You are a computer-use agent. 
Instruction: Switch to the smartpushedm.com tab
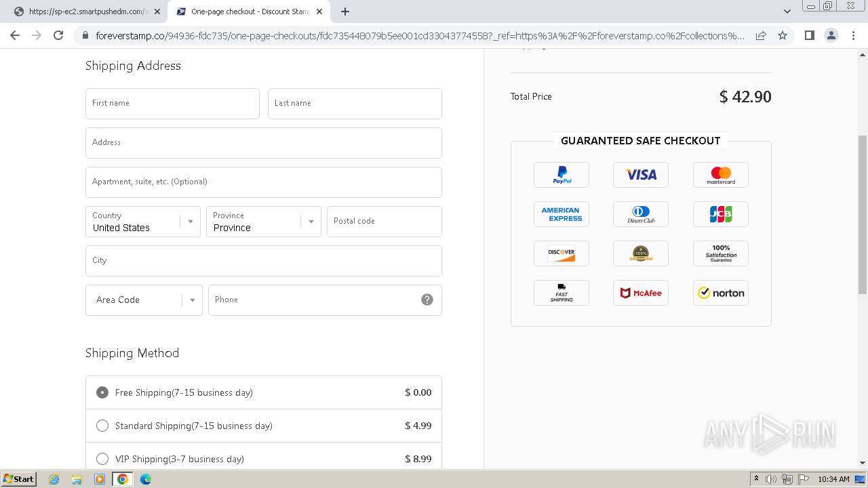click(85, 12)
